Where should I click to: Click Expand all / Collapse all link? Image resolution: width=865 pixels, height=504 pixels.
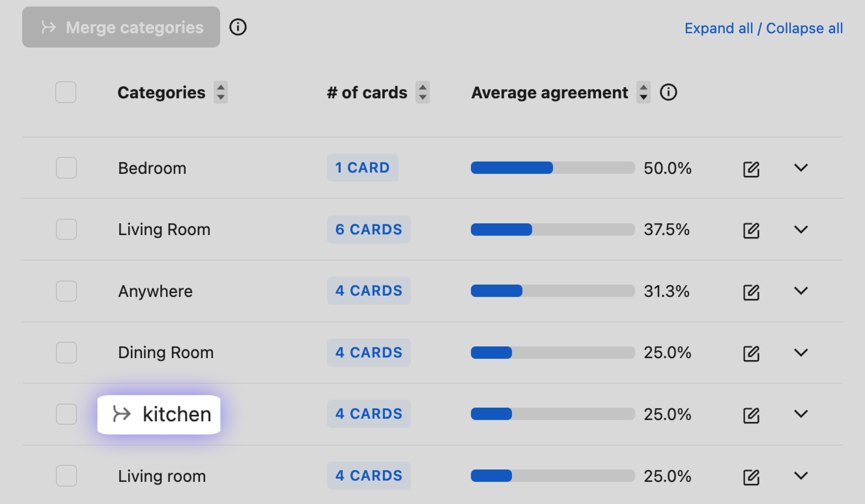click(x=763, y=28)
